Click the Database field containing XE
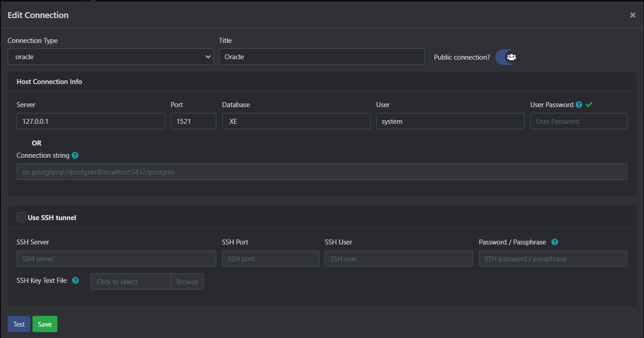Viewport: 644px width, 338px height. point(296,121)
